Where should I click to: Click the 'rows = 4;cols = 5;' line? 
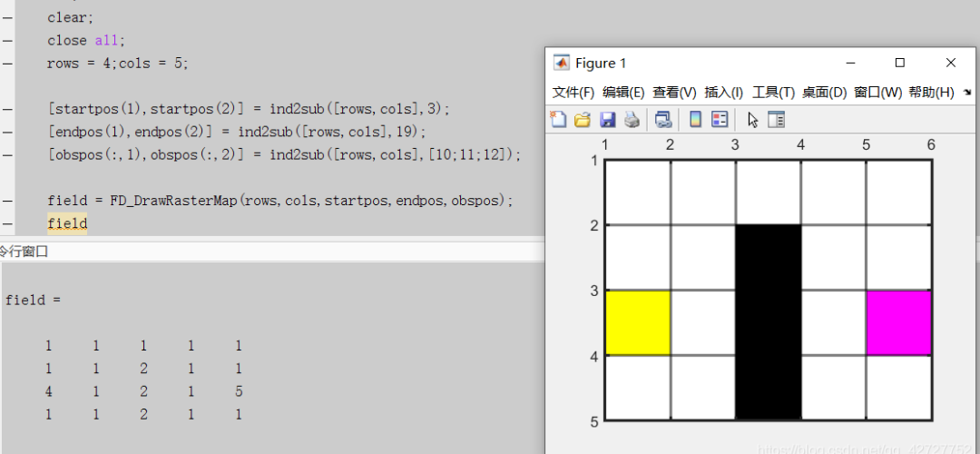117,64
